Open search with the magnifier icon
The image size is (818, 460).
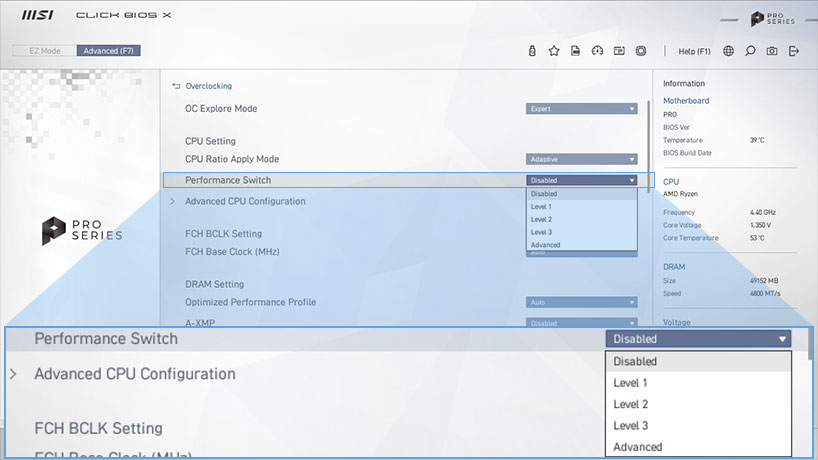[750, 51]
